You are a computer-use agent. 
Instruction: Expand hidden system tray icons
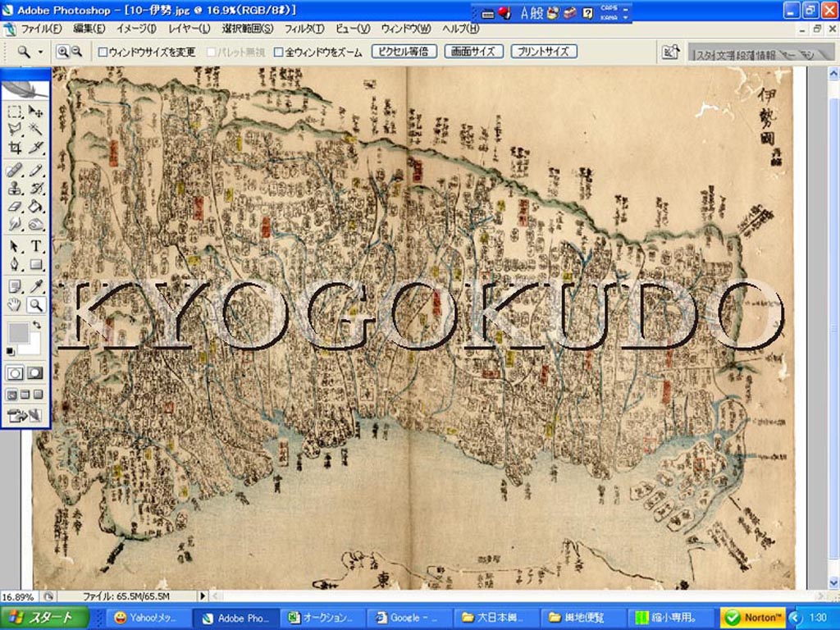[794, 618]
